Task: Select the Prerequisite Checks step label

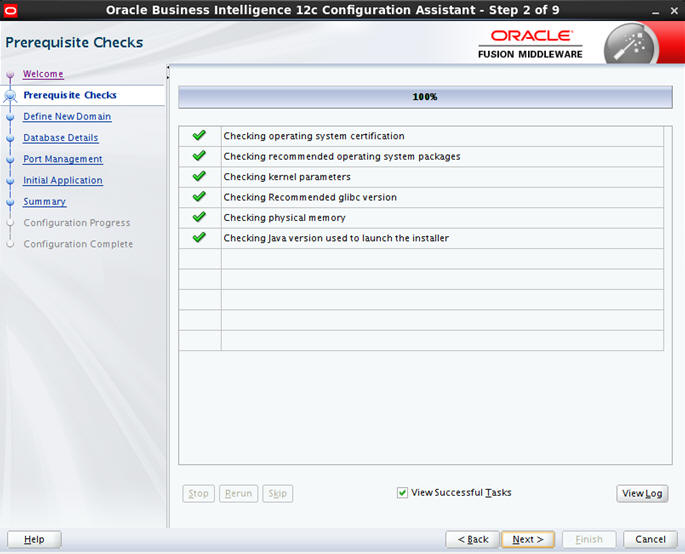Action: [x=70, y=95]
